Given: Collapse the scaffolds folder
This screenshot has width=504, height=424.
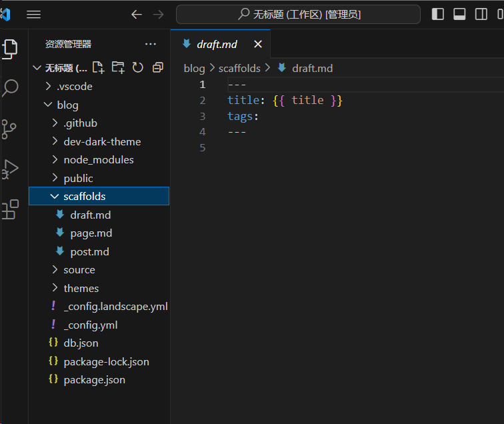Looking at the screenshot, I should 84,197.
